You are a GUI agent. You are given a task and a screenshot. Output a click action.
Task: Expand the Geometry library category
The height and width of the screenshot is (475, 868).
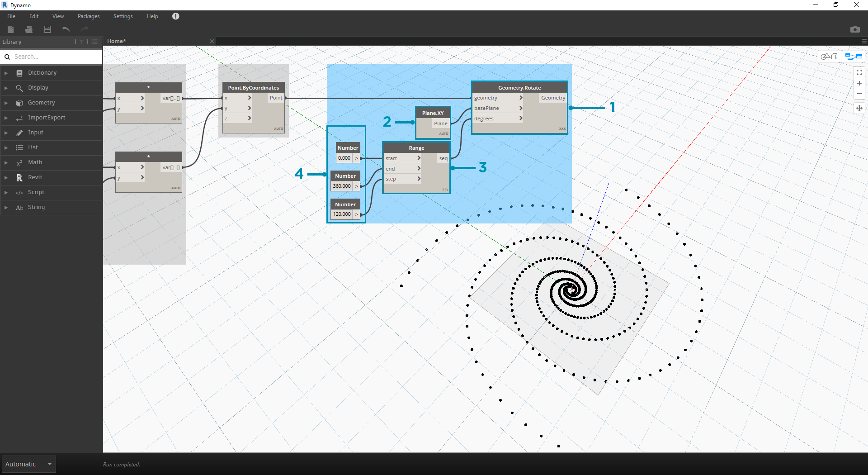[x=42, y=103]
